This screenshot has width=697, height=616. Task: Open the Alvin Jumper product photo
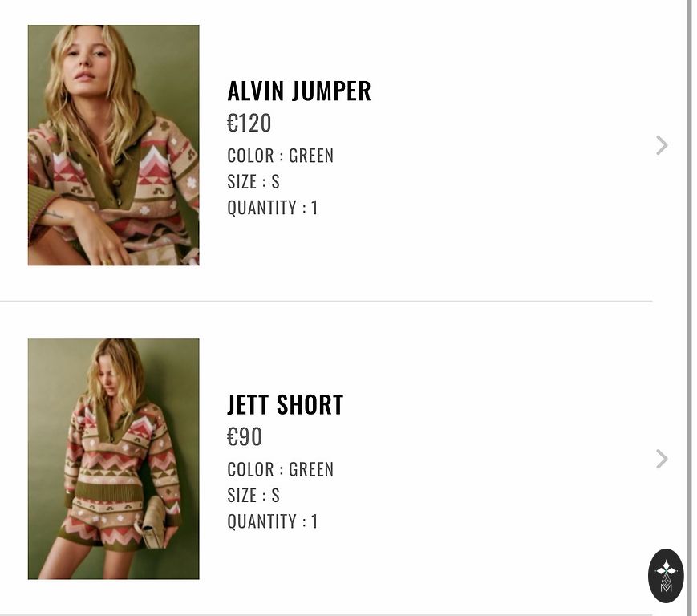(114, 145)
